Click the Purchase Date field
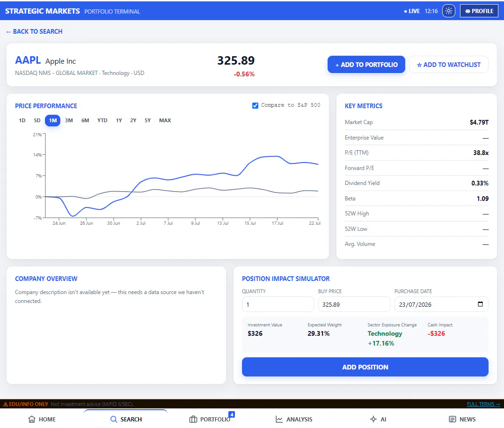This screenshot has width=504, height=428. (x=441, y=304)
